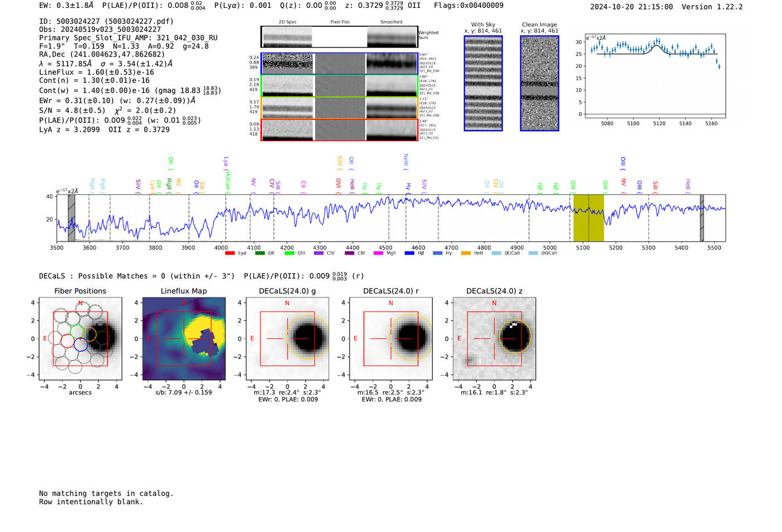Viewport: 782px width, 532px height.
Task: View the DECaLS(24.0) g cutout
Action: click(x=287, y=339)
